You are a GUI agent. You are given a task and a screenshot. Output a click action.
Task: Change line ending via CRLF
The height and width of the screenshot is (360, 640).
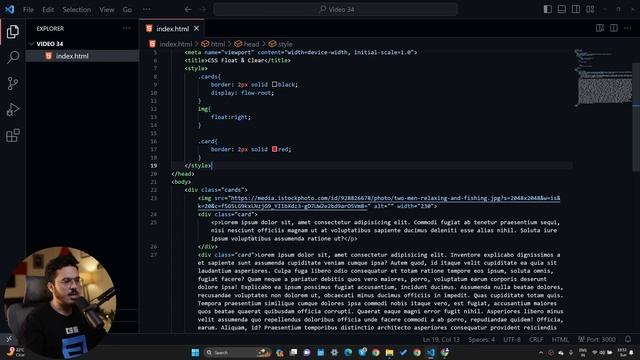(x=536, y=340)
